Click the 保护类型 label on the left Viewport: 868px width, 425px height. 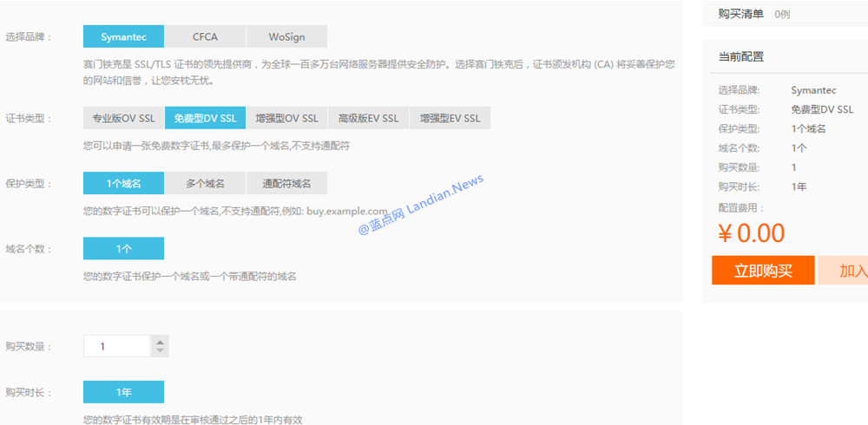[x=29, y=184]
